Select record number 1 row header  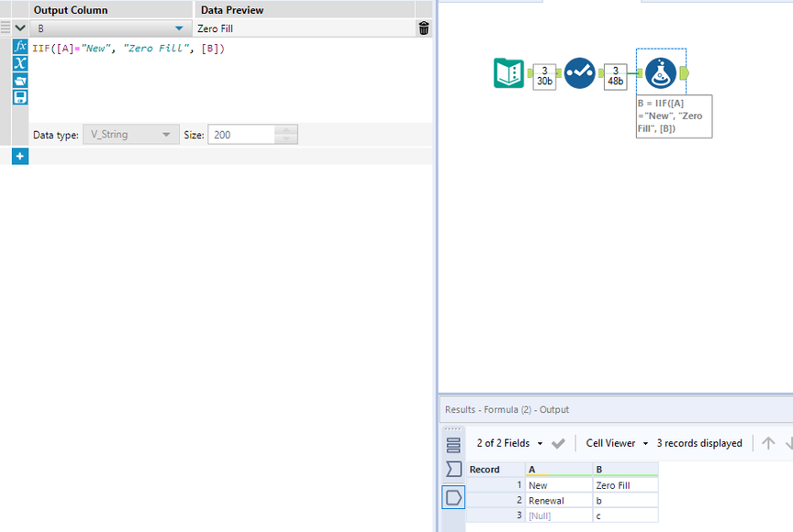(496, 485)
